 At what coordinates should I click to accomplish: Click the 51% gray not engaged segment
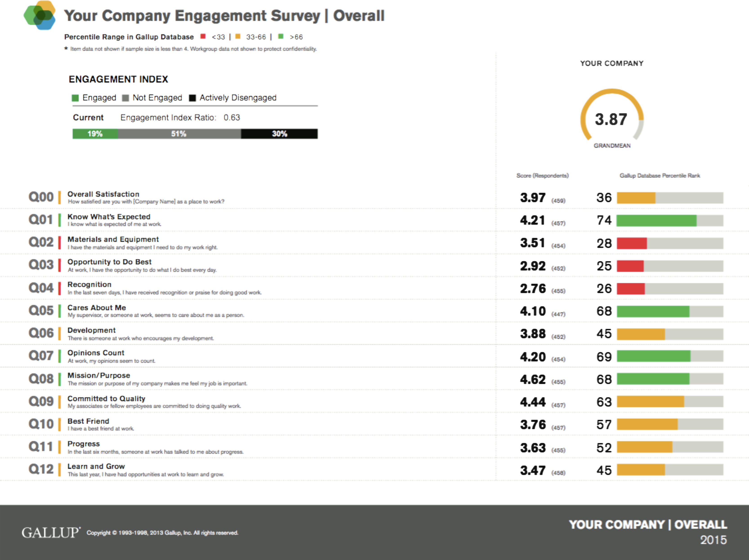tap(179, 134)
